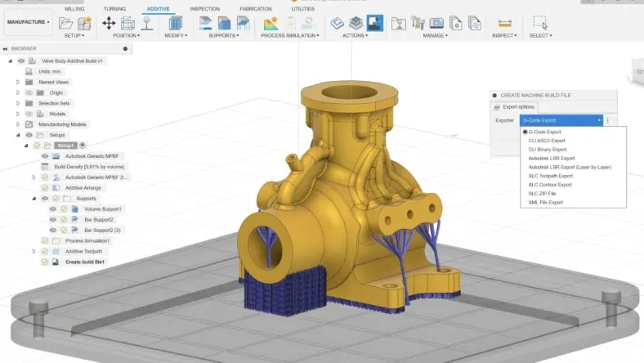Click the third Supports icon
This screenshot has width=644, height=363.
[x=244, y=23]
